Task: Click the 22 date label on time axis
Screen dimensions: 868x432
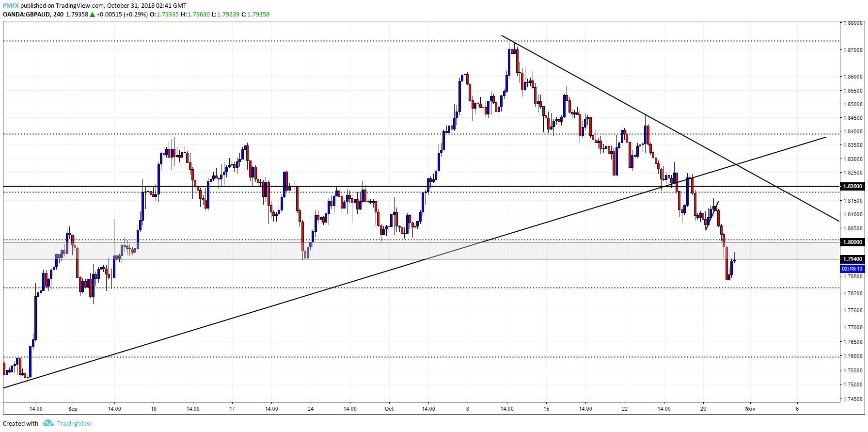Action: pos(625,409)
